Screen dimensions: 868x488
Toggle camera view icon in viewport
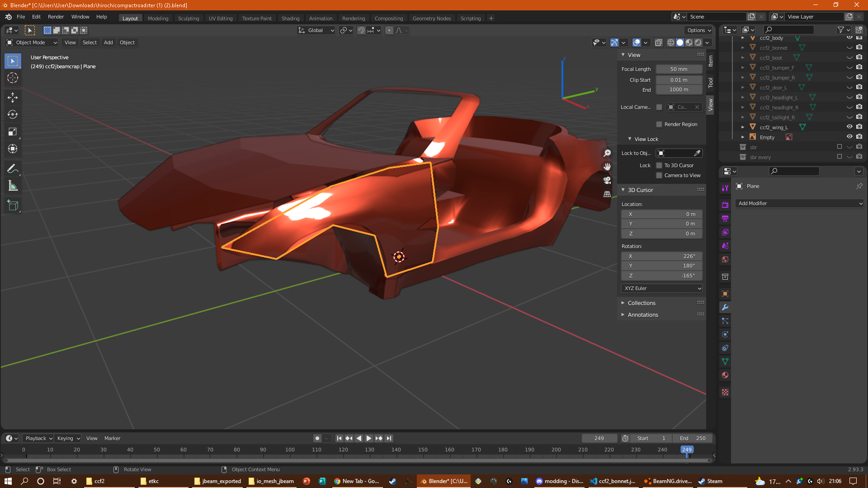[x=607, y=180]
